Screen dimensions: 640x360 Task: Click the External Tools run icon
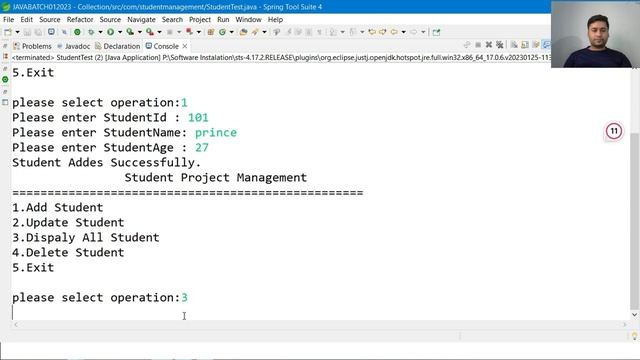point(150,32)
